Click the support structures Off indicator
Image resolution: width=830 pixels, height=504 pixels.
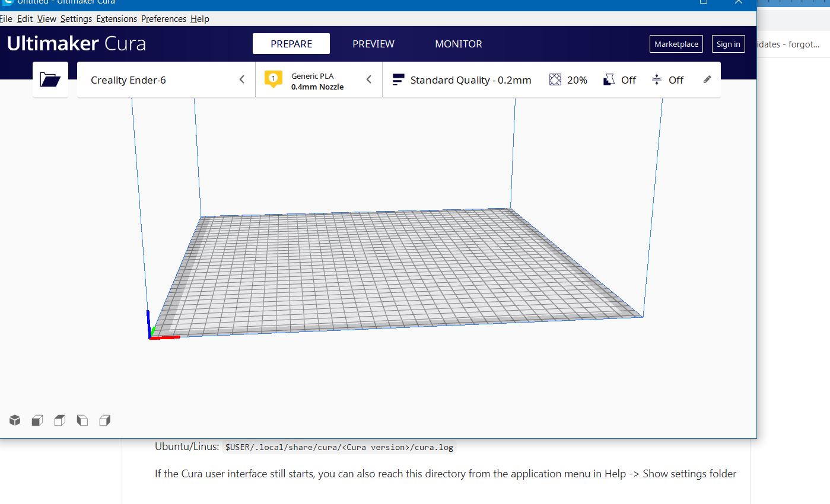tap(619, 79)
